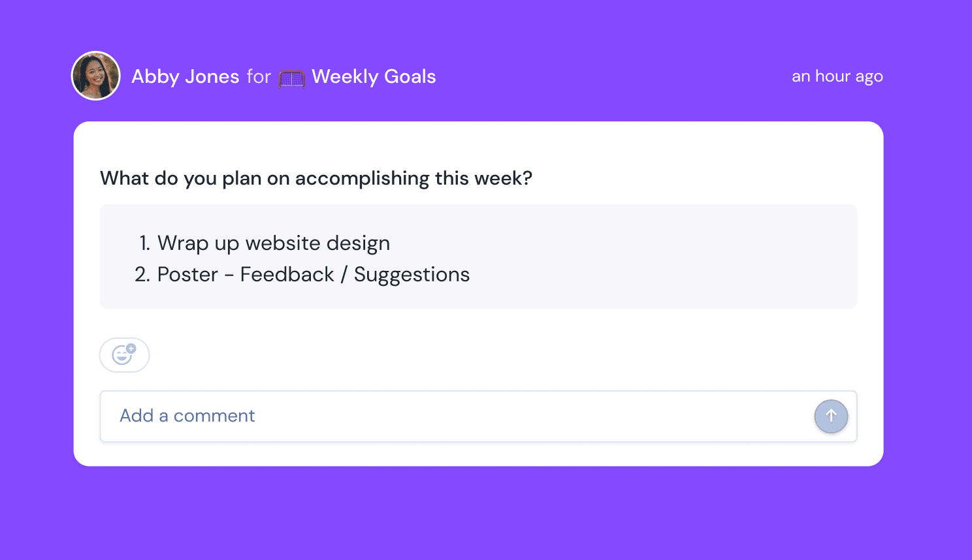Click the word 'Poster' in item two

tap(187, 275)
